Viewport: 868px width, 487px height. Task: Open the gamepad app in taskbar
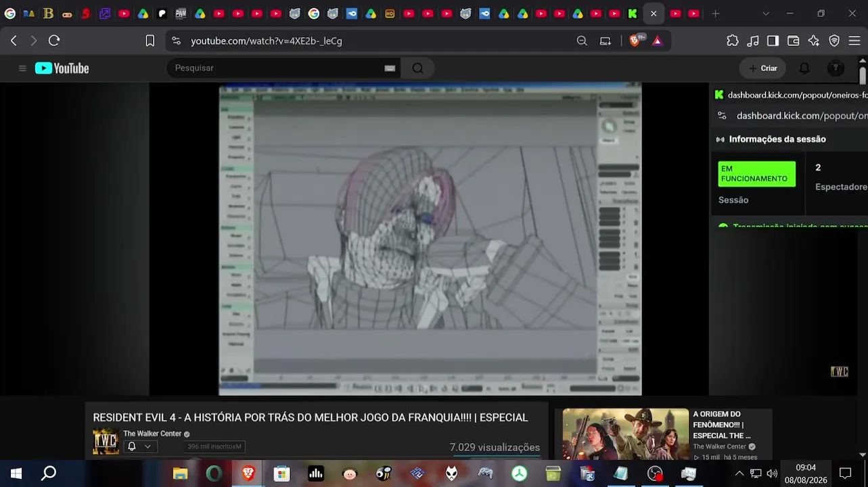(485, 473)
